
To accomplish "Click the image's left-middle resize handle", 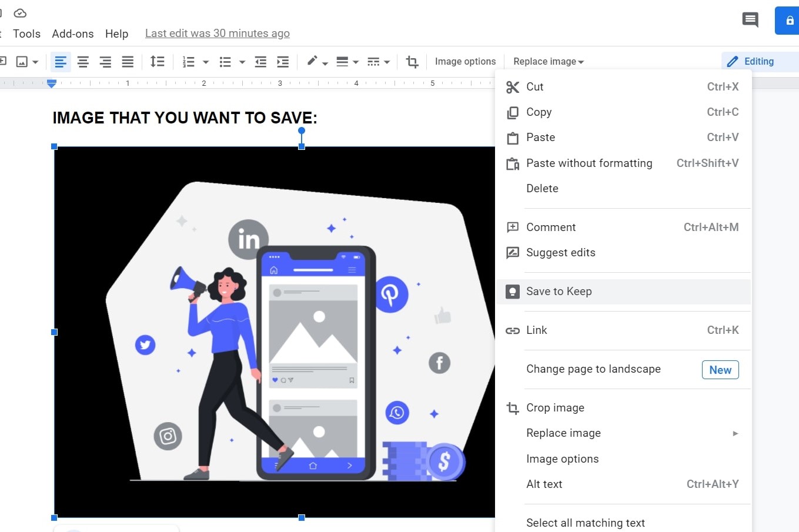I will click(x=54, y=332).
